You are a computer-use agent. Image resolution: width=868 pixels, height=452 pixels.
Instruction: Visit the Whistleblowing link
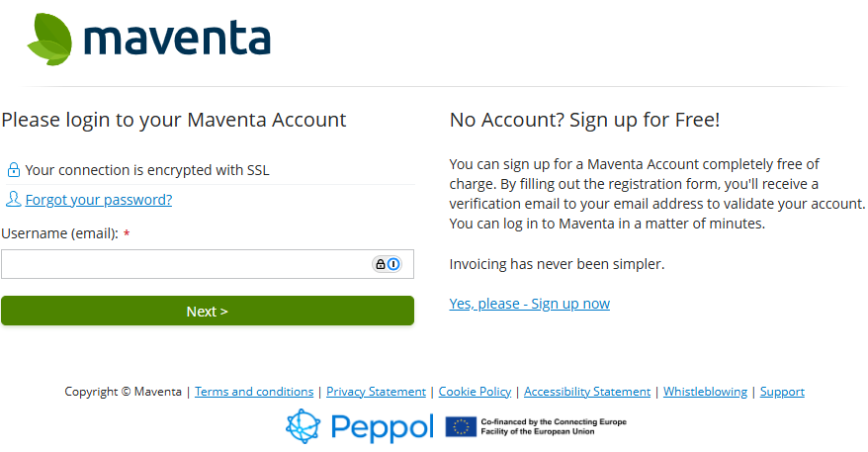point(705,392)
